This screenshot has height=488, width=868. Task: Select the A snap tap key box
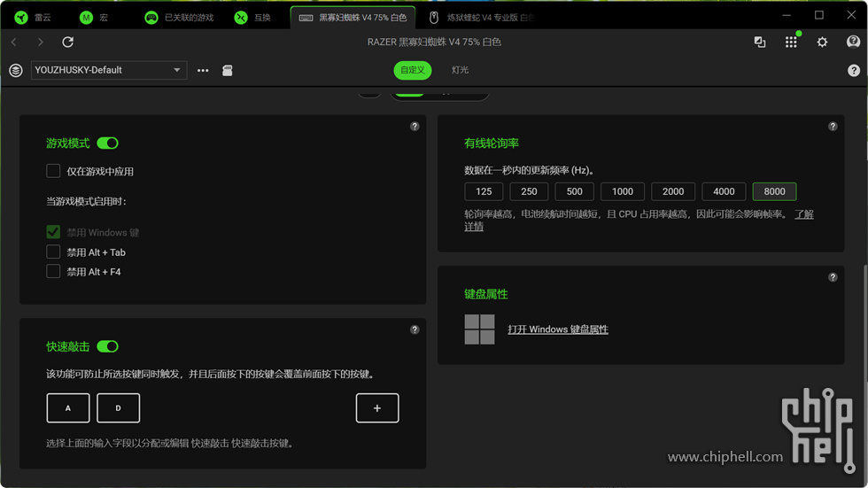click(x=68, y=407)
